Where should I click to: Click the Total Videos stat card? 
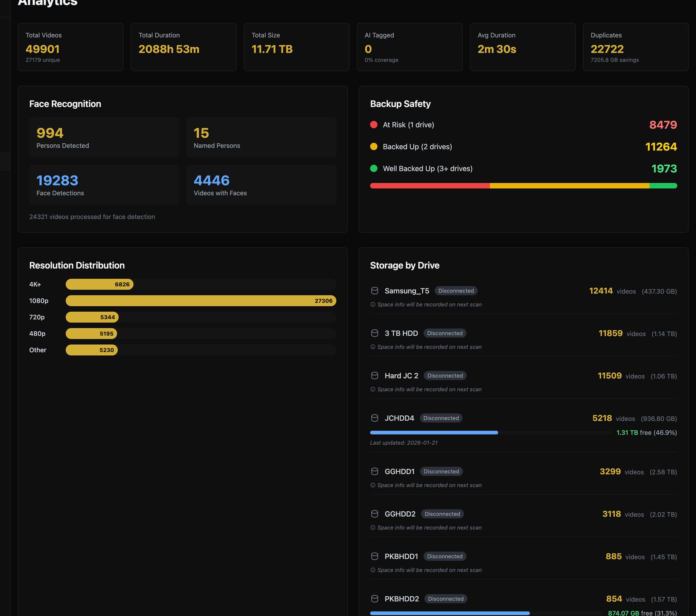pyautogui.click(x=70, y=46)
